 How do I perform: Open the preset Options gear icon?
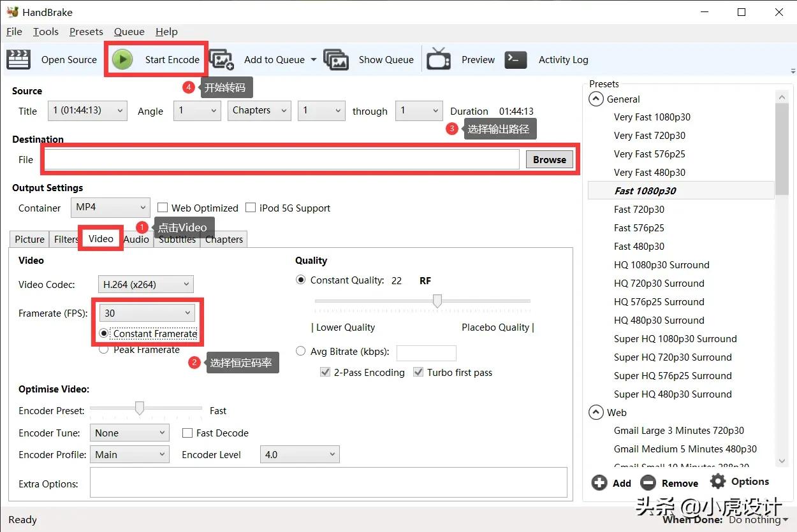click(718, 482)
